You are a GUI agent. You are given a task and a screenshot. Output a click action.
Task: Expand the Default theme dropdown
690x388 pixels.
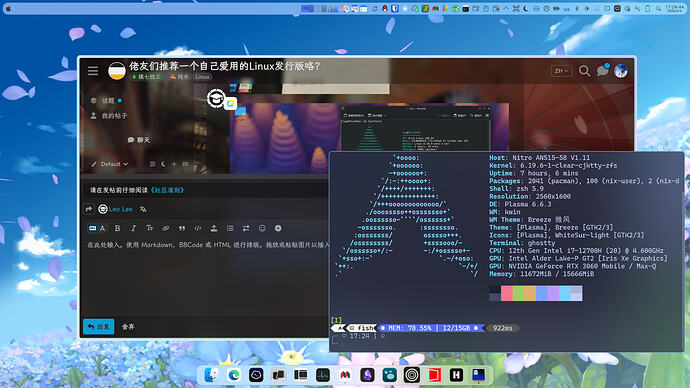[110, 164]
